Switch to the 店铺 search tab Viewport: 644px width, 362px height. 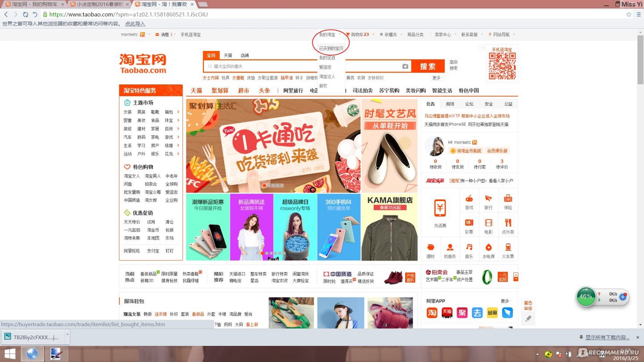pos(245,55)
